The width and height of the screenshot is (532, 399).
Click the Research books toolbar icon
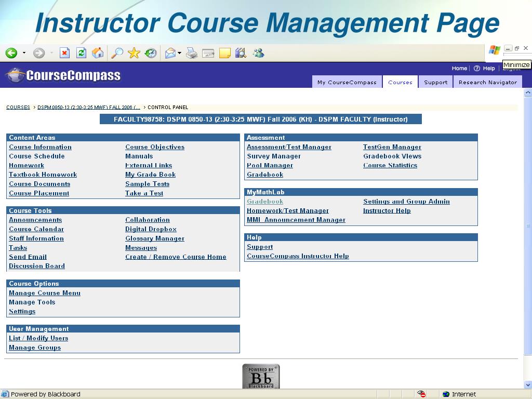point(241,53)
